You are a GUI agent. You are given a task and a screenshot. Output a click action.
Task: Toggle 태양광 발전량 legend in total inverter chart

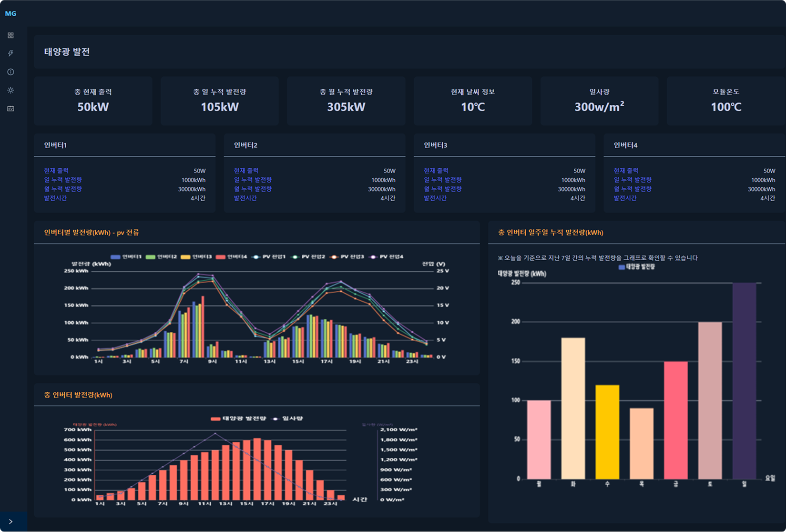coord(238,419)
